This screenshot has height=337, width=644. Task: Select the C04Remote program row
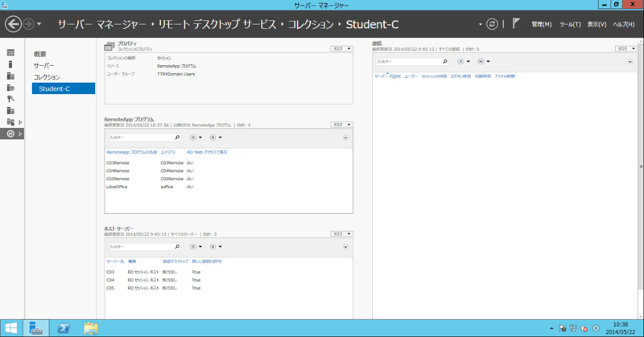click(229, 171)
